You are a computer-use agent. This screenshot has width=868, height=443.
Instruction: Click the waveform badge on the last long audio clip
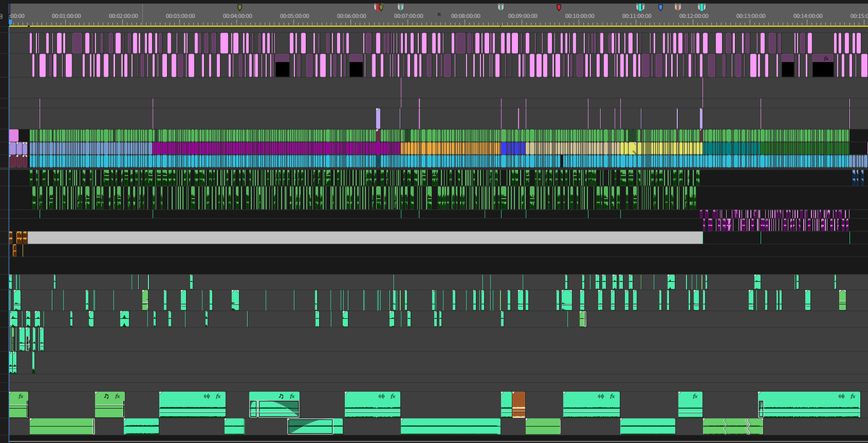click(x=841, y=396)
